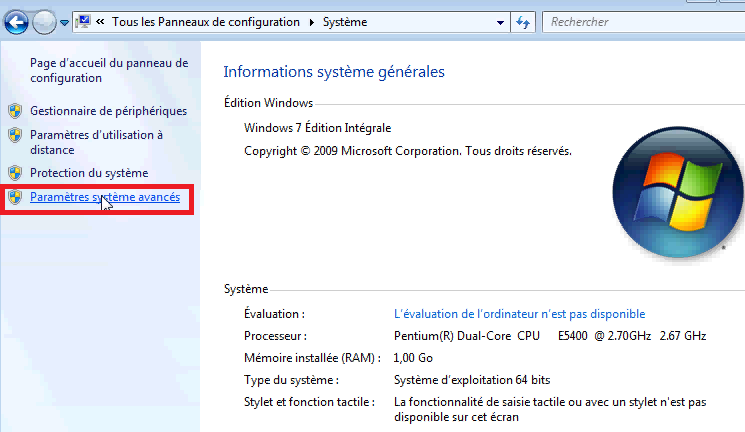The height and width of the screenshot is (432, 745).
Task: Click shield icon beside Paramètres système avancés
Action: click(x=15, y=197)
